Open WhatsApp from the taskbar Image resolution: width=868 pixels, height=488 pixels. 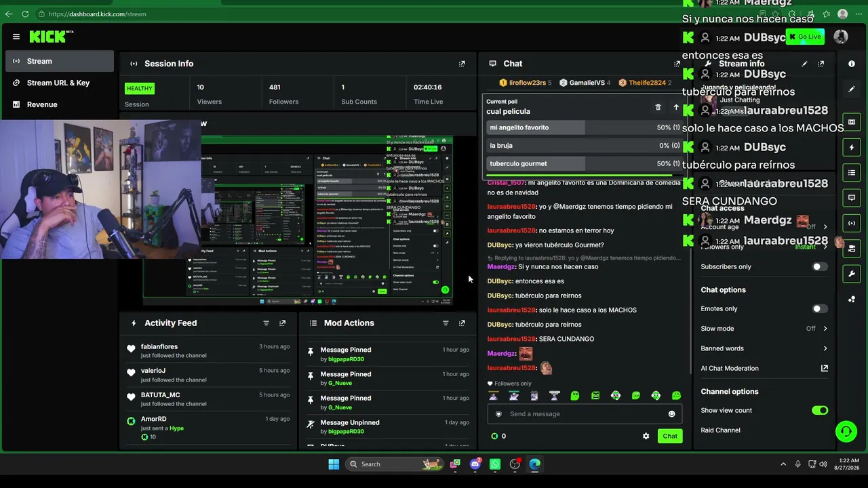click(x=495, y=464)
